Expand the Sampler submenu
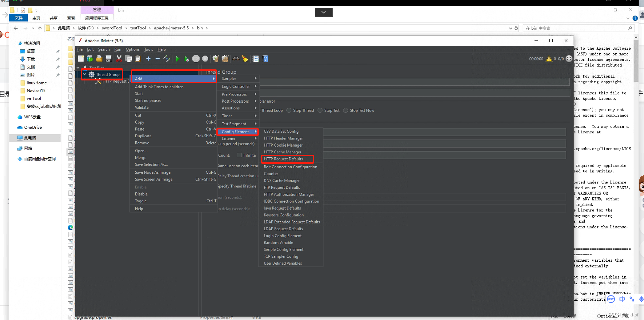The height and width of the screenshot is (320, 644). [x=238, y=79]
